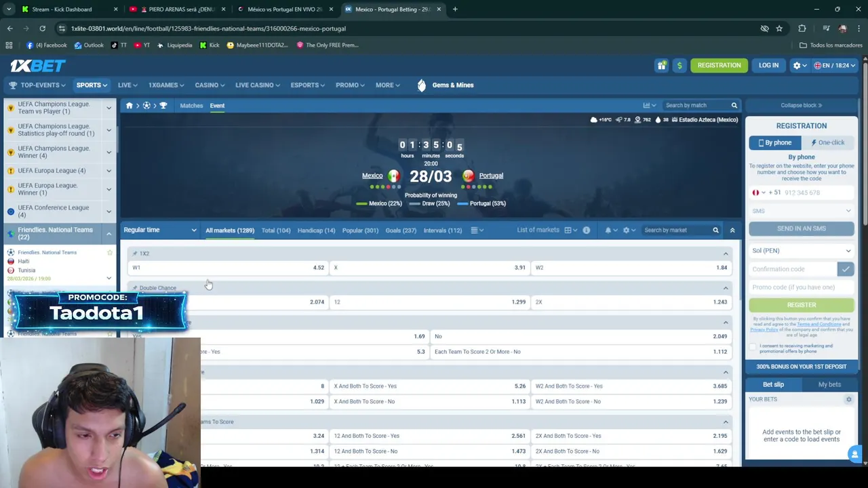Click the home breadcrumb icon
The height and width of the screenshot is (488, 868).
130,106
